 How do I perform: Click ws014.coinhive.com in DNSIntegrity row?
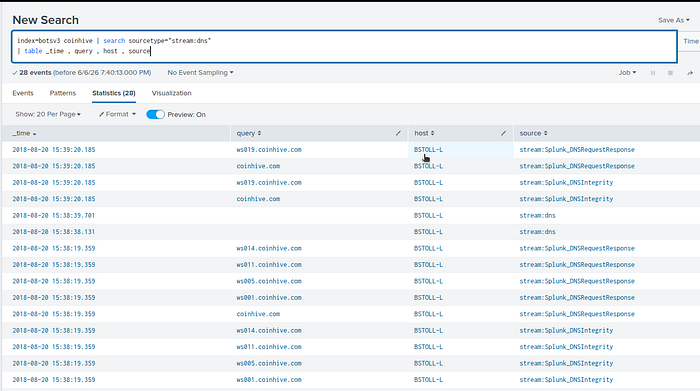click(269, 330)
